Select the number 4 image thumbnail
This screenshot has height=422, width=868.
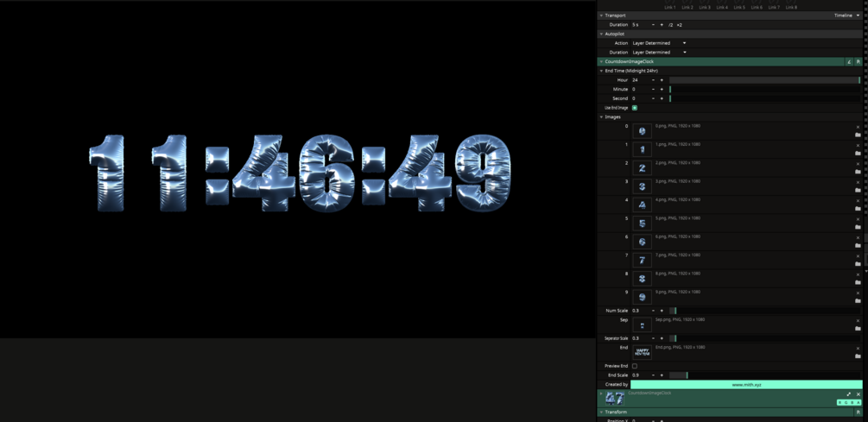tap(642, 205)
